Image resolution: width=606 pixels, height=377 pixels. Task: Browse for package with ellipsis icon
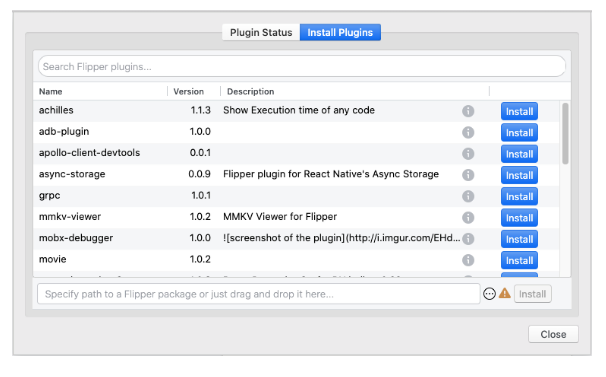[x=489, y=294]
